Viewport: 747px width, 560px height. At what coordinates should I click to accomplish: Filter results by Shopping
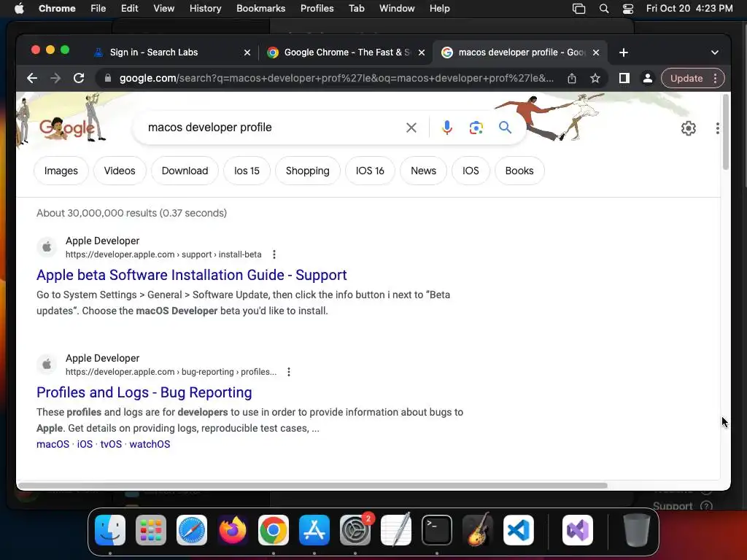click(x=308, y=171)
